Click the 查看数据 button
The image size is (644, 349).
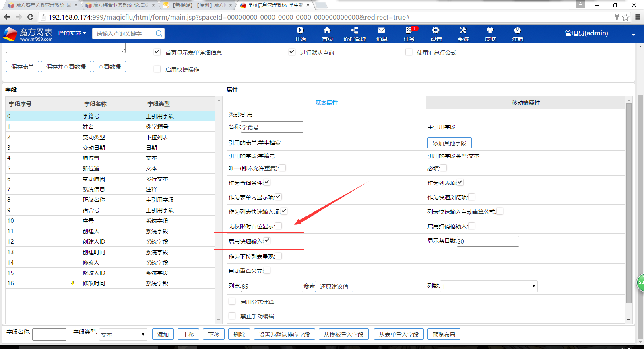pyautogui.click(x=109, y=66)
